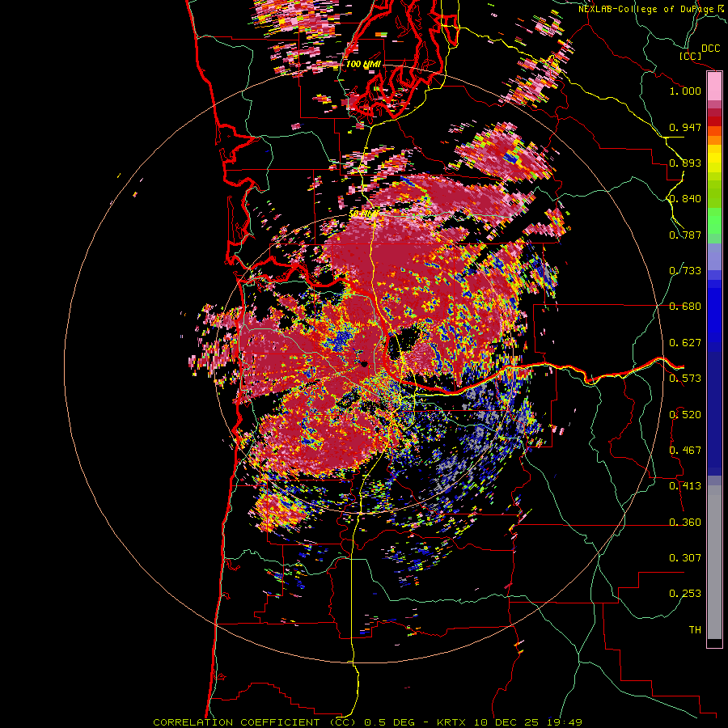
Task: Click the black KRTX radar site dot
Action: (x=365, y=363)
